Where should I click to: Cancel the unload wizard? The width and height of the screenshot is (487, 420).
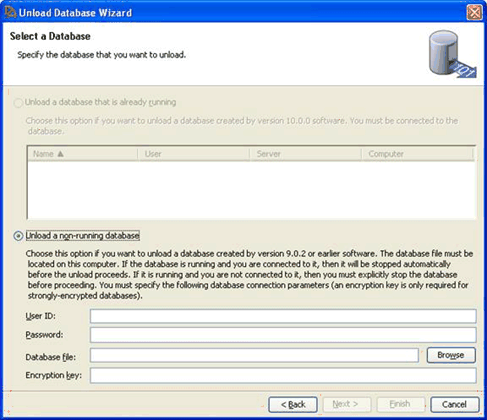pos(454,404)
